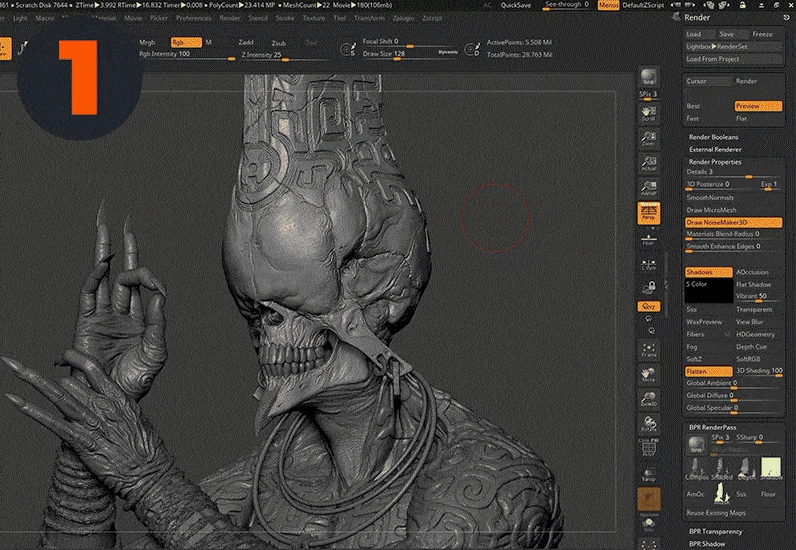
Task: Toggle the Rgb mode button
Action: pyautogui.click(x=186, y=42)
